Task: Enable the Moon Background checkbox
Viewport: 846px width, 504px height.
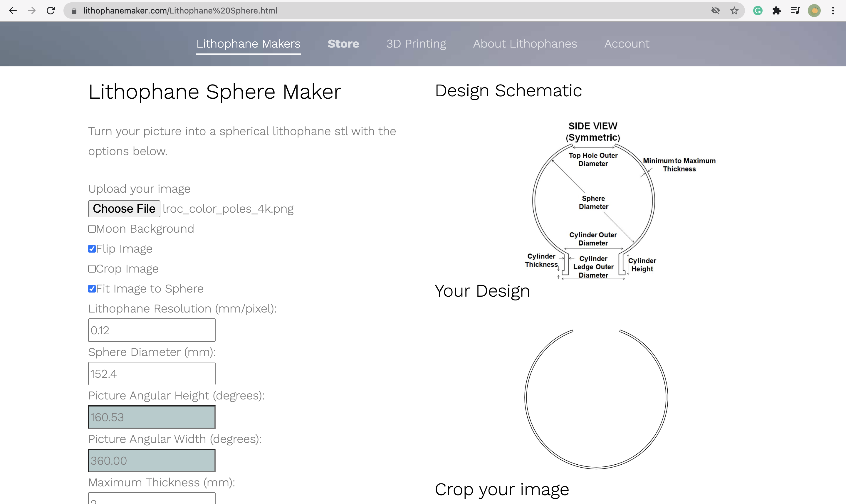Action: click(x=92, y=229)
